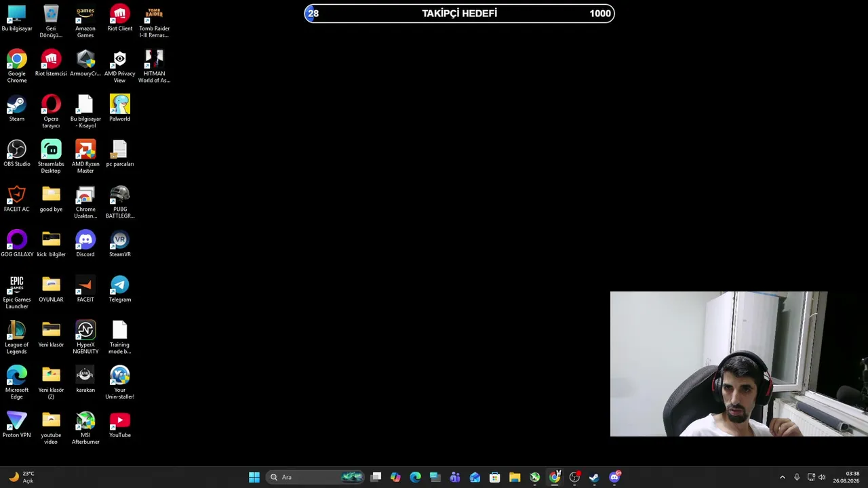
Task: Open Bu bilgisayar desktop icon
Action: [x=17, y=18]
